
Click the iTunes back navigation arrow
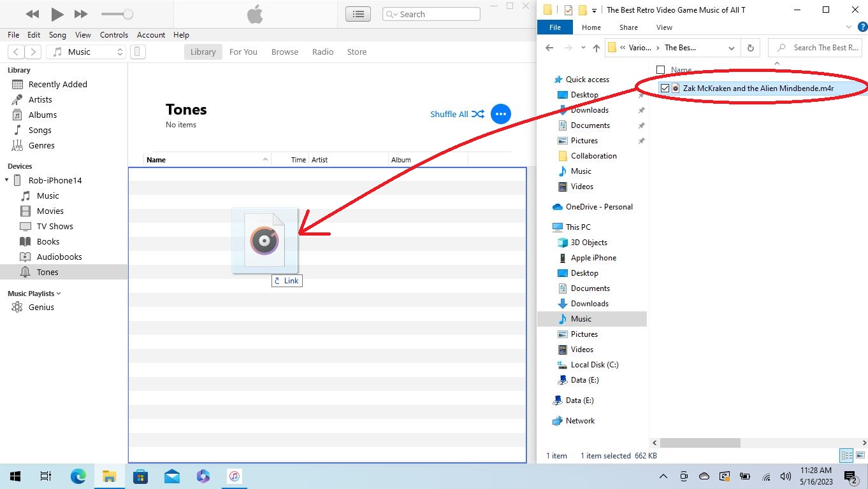coord(16,52)
